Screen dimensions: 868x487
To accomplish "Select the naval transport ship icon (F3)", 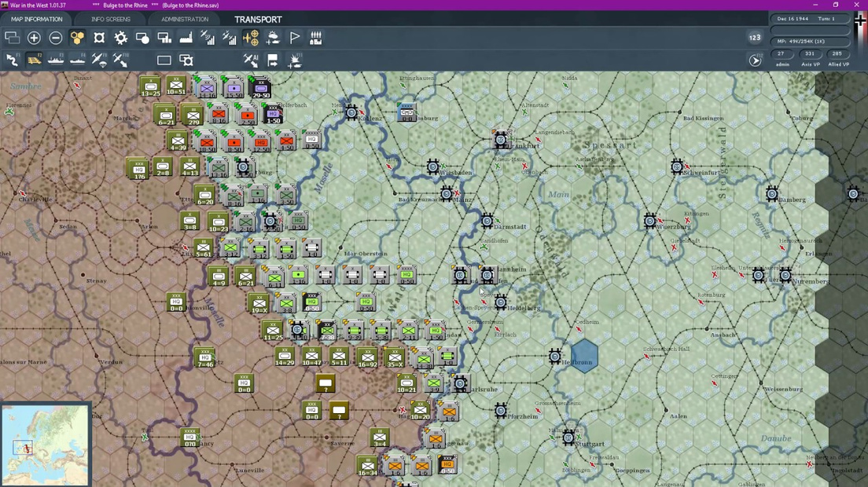I will [55, 60].
